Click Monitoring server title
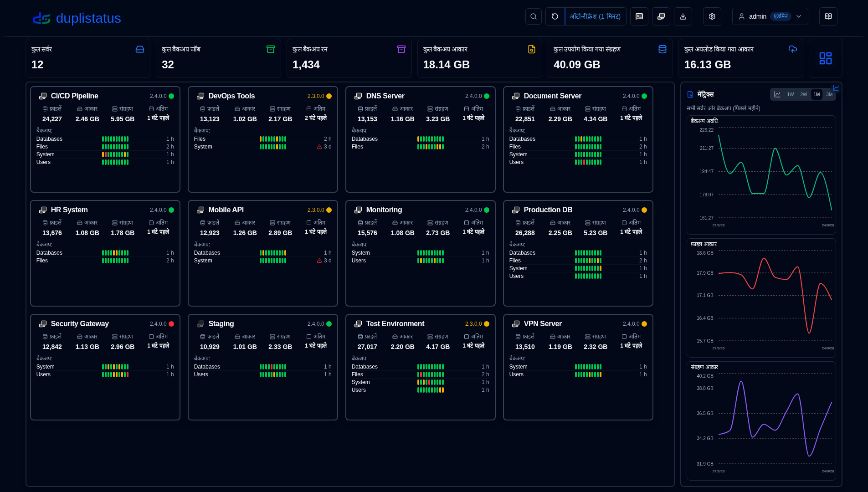868x492 pixels. point(384,210)
